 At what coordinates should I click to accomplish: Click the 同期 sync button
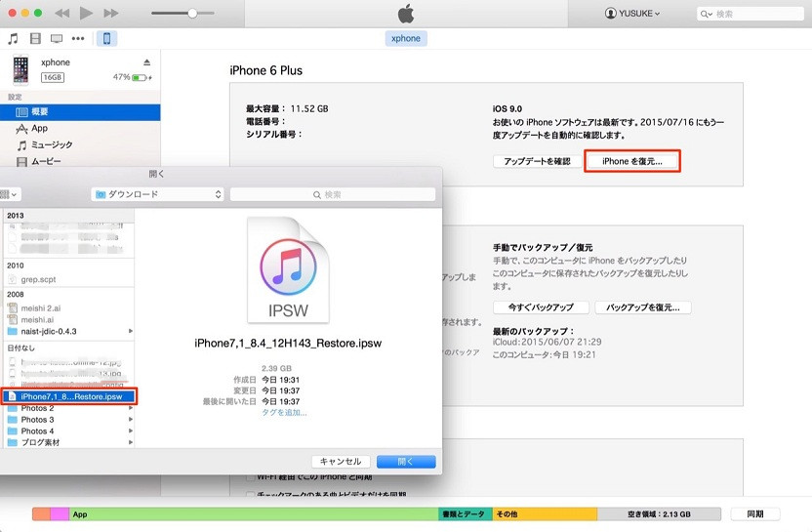[755, 513]
